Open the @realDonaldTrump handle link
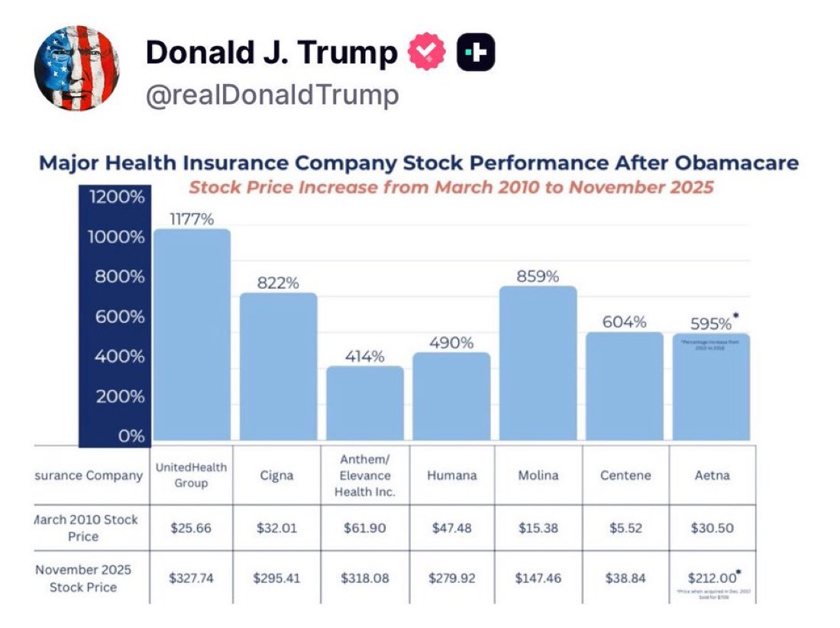840x628 pixels. point(272,95)
